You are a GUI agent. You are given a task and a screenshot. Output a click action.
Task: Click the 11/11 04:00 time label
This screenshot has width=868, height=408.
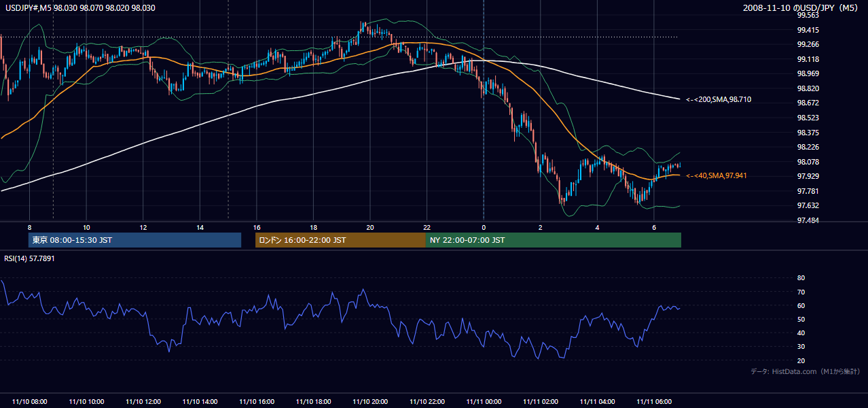(x=597, y=402)
